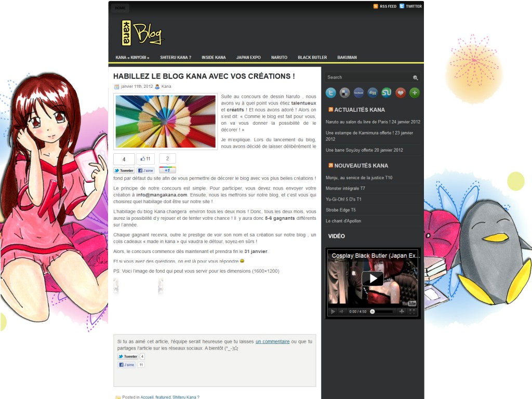
Task: Open the JAPAN EXPO navigation tab
Action: (x=248, y=57)
